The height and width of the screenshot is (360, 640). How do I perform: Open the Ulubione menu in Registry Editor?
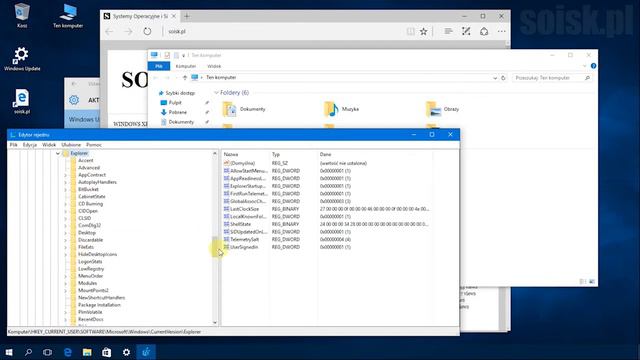coord(71,145)
